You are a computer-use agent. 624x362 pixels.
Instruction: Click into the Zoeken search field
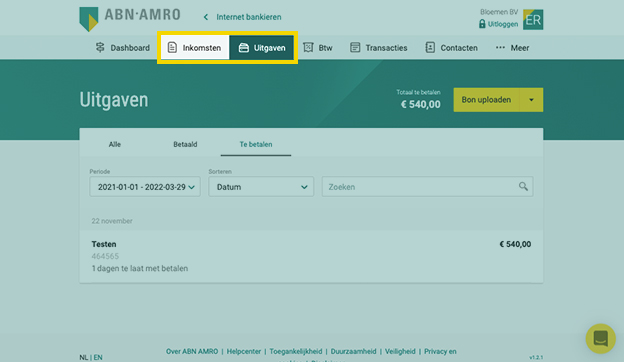(427, 187)
